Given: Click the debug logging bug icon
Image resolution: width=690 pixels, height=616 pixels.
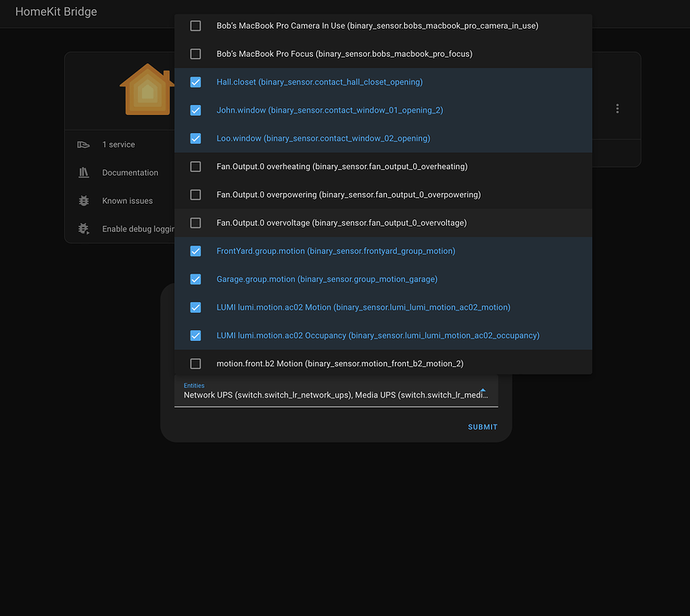Looking at the screenshot, I should [83, 228].
